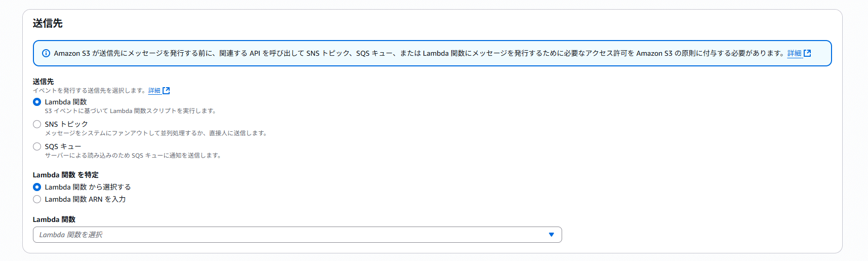Open the Lambda 関数を選択 combo box
The height and width of the screenshot is (261, 868).
pos(297,235)
